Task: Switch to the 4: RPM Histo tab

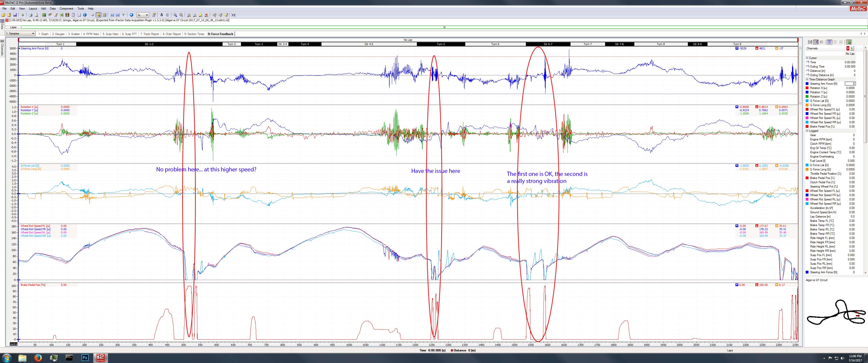Action: click(x=91, y=34)
